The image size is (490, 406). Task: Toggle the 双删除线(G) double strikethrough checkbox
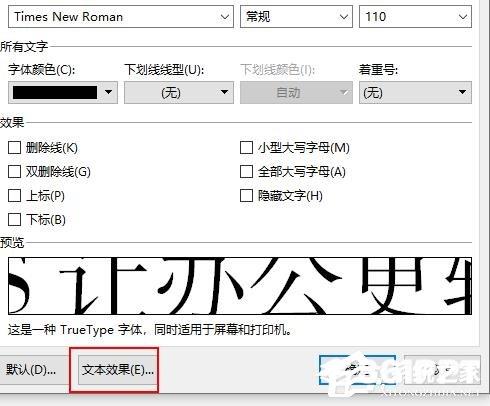tap(14, 172)
